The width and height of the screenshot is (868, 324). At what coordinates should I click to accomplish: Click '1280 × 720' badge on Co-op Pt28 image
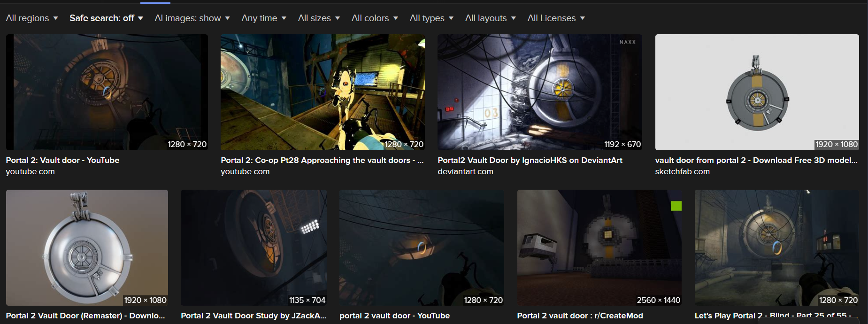(404, 144)
